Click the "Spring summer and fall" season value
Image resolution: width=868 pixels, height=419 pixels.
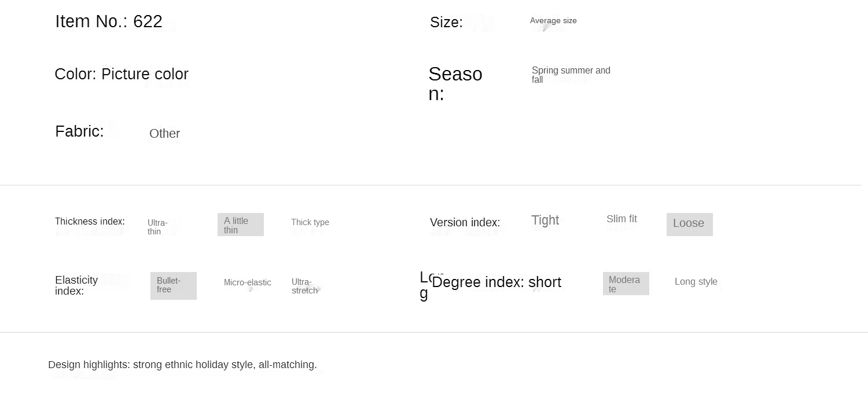(x=571, y=75)
